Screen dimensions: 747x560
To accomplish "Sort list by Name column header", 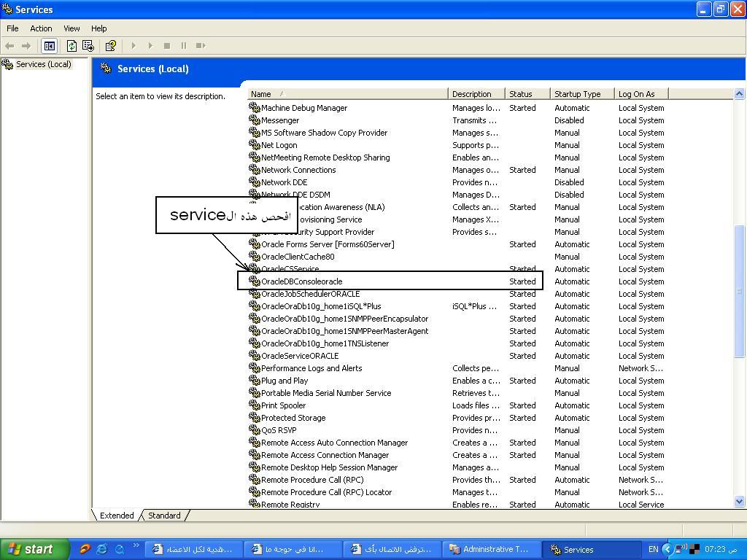I will [x=347, y=94].
